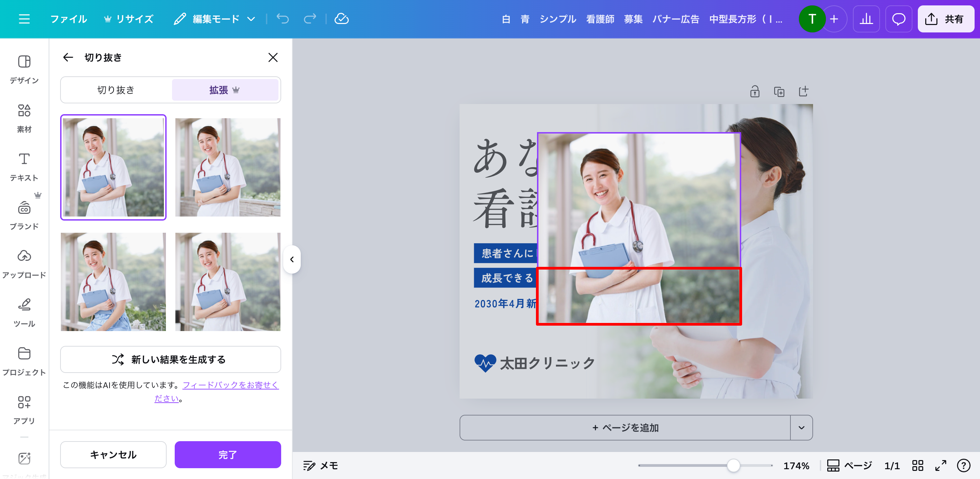Select the second expanded nurse thumbnail
The height and width of the screenshot is (479, 980).
point(227,167)
